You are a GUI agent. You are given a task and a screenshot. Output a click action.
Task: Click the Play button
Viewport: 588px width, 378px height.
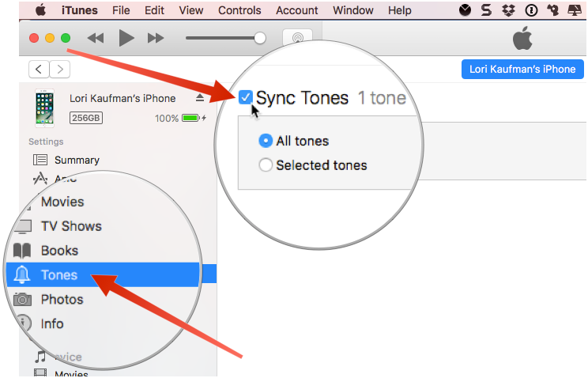point(126,38)
